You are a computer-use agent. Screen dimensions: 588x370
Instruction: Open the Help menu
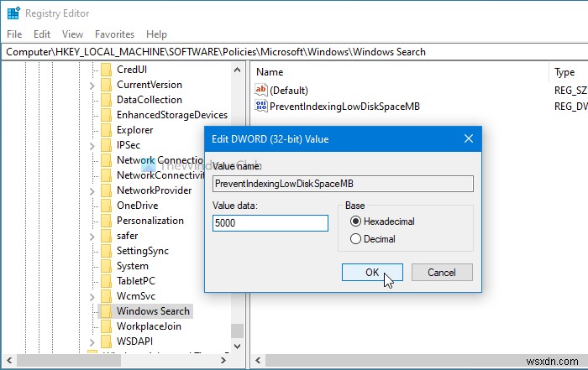pos(156,34)
